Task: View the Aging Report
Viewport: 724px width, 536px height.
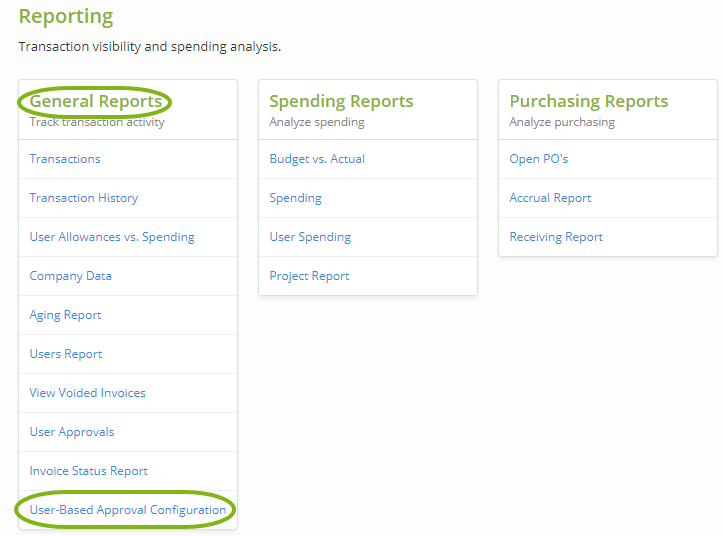Action: point(66,315)
